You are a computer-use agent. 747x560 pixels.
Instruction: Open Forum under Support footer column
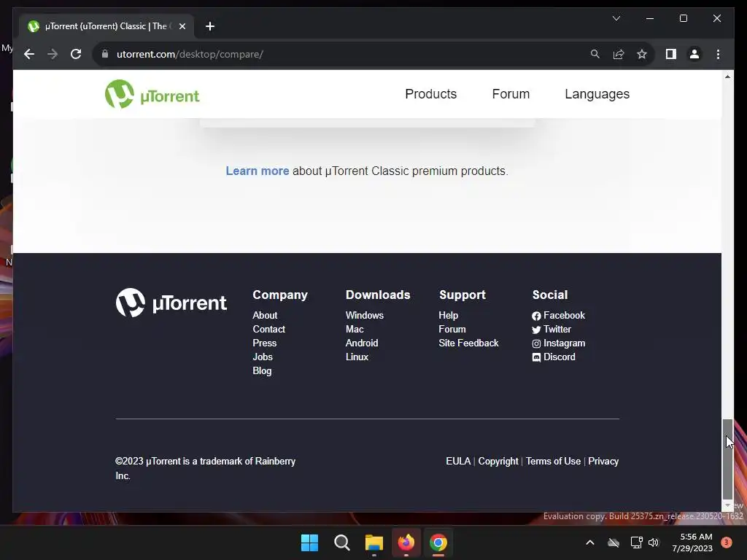[x=452, y=329]
